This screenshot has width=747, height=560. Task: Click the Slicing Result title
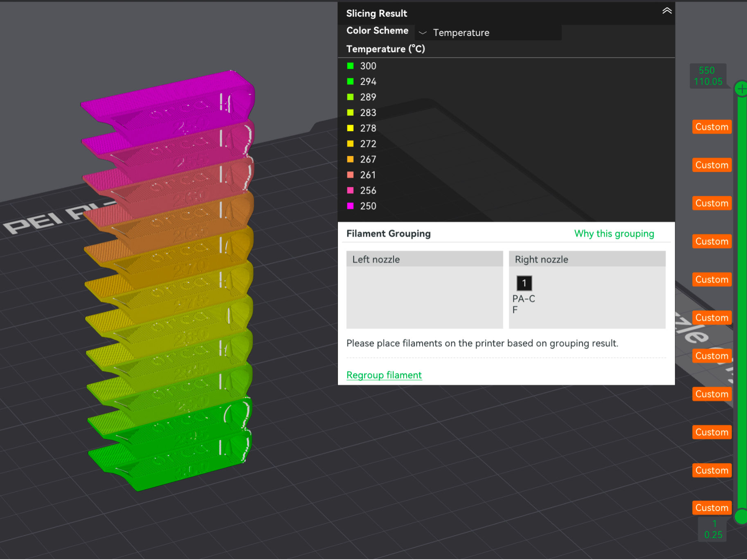tap(376, 13)
